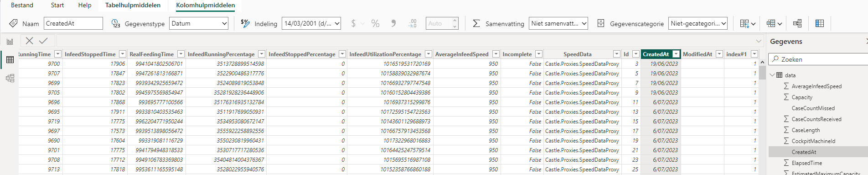The height and width of the screenshot is (175, 868).
Task: Select the Kolomhulpmiddelen tab
Action: click(206, 5)
